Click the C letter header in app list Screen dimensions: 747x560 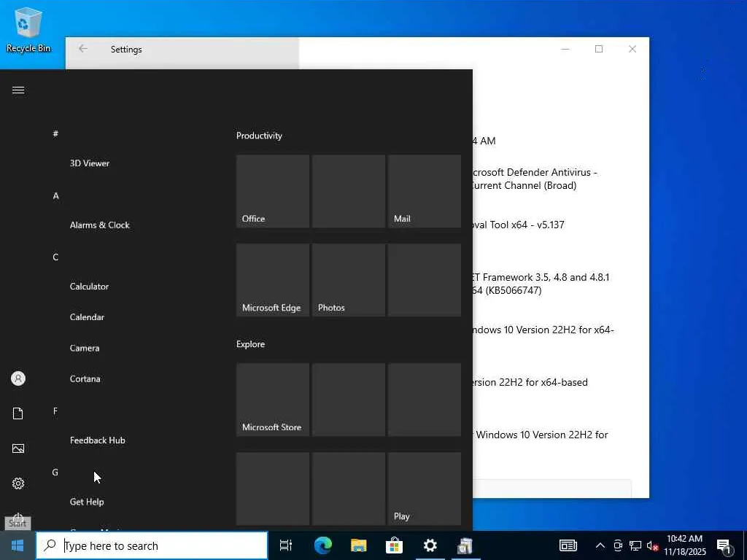point(55,257)
